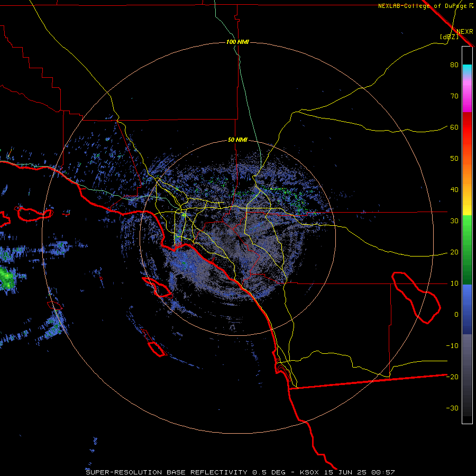Click the radar center point in the gray clutter
Screen dimensions: 476x476
[237, 237]
